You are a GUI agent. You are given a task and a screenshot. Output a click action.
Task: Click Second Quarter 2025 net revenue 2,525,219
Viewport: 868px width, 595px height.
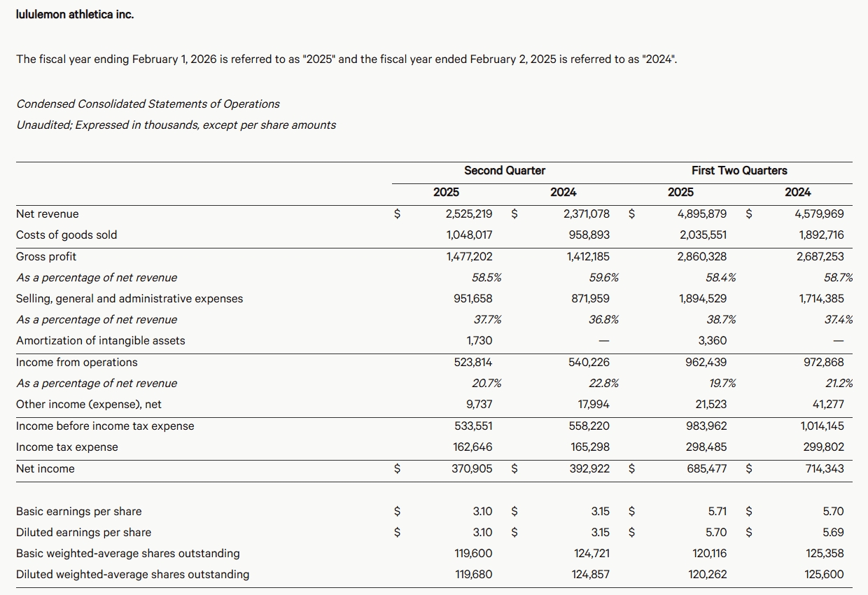(469, 214)
